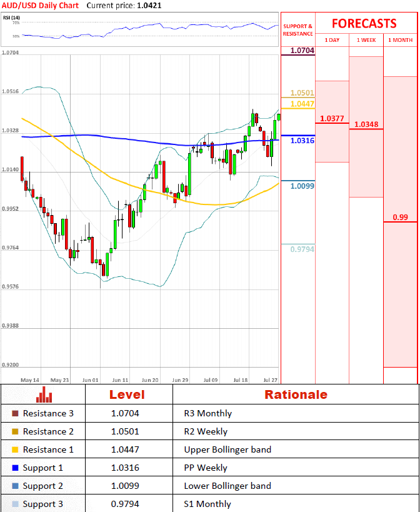The image size is (420, 512).
Task: Click the FORECASTS heading
Action: pos(364,24)
